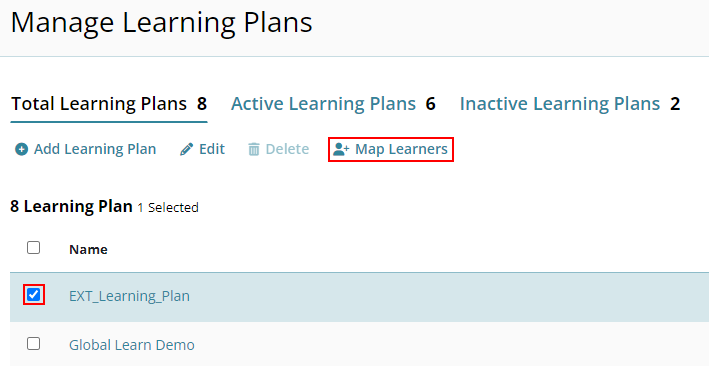Viewport: 709px width, 366px height.
Task: Open the Active Learning Plans tab
Action: point(333,104)
